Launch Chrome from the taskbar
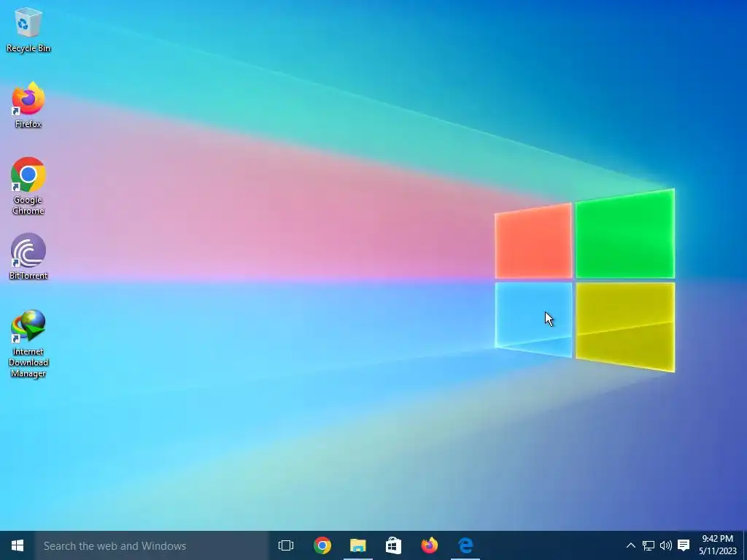 tap(322, 545)
